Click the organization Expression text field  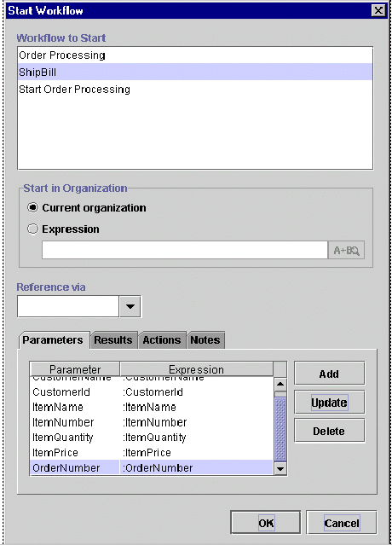tap(185, 250)
